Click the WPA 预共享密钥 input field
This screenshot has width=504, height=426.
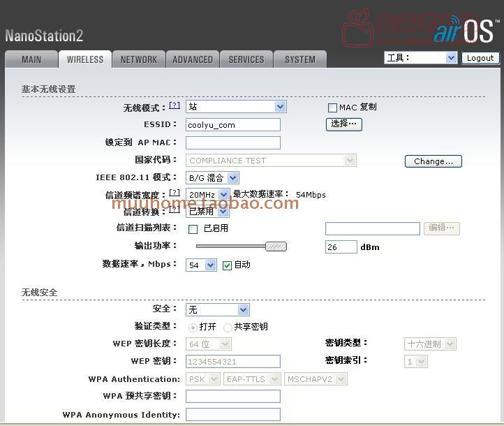(233, 397)
